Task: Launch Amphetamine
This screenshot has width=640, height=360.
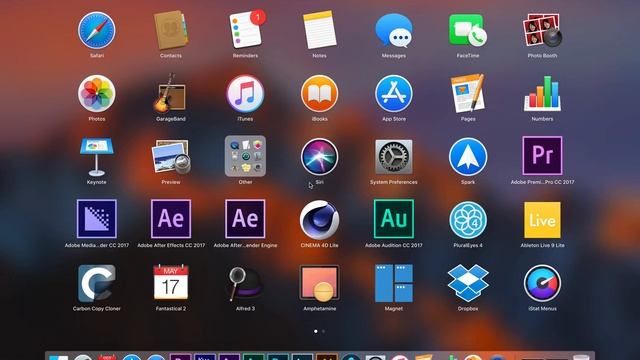Action: [x=320, y=283]
